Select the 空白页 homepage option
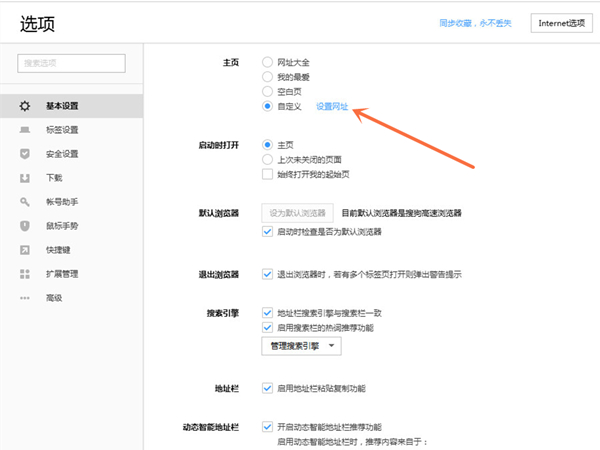Viewport: 600px width, 450px height. (x=267, y=91)
